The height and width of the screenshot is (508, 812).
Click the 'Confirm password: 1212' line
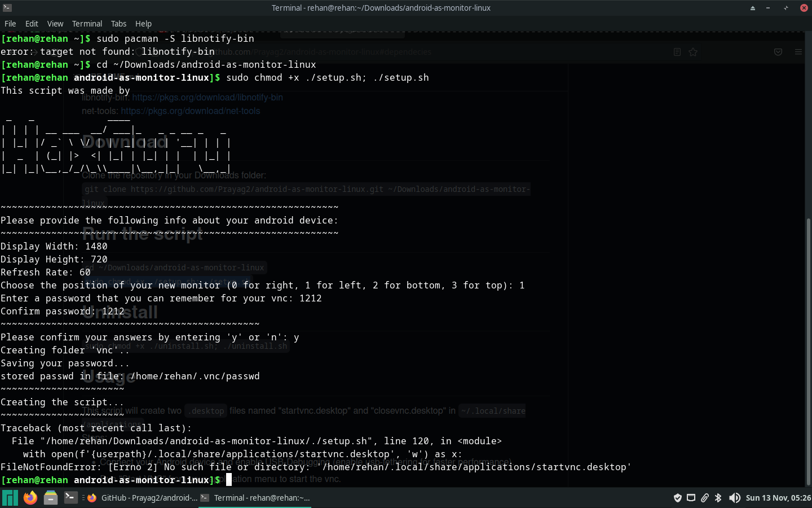(x=63, y=311)
